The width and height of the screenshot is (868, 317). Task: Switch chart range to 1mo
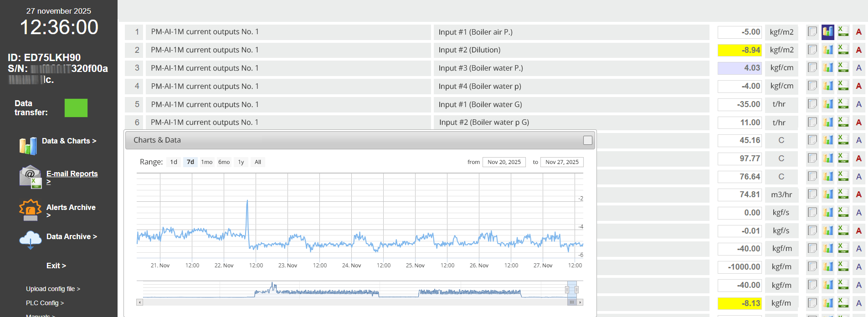(x=207, y=162)
